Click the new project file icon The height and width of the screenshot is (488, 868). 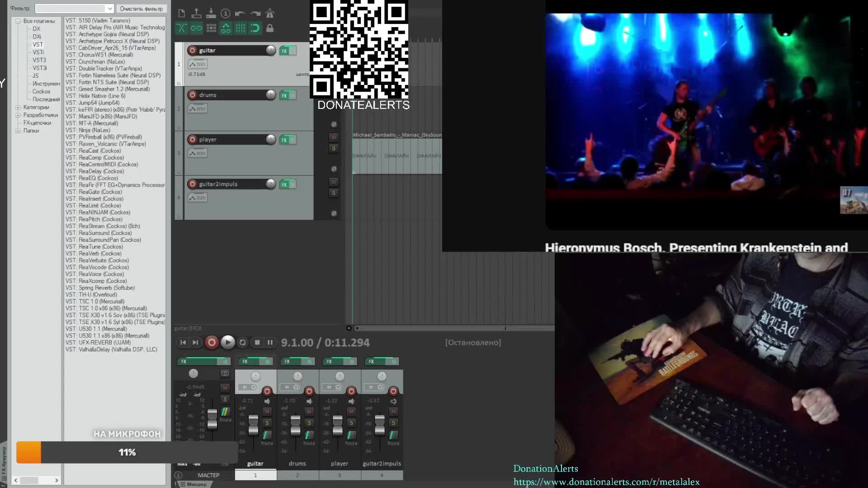click(x=181, y=14)
